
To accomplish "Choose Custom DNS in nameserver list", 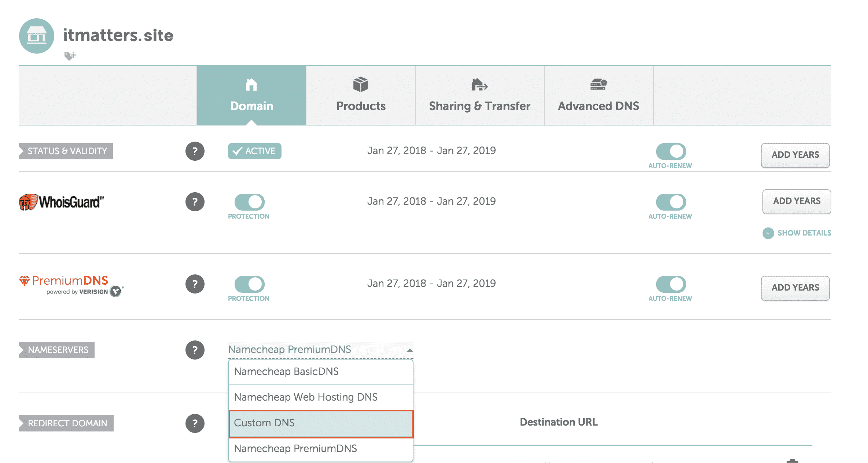I will (321, 423).
